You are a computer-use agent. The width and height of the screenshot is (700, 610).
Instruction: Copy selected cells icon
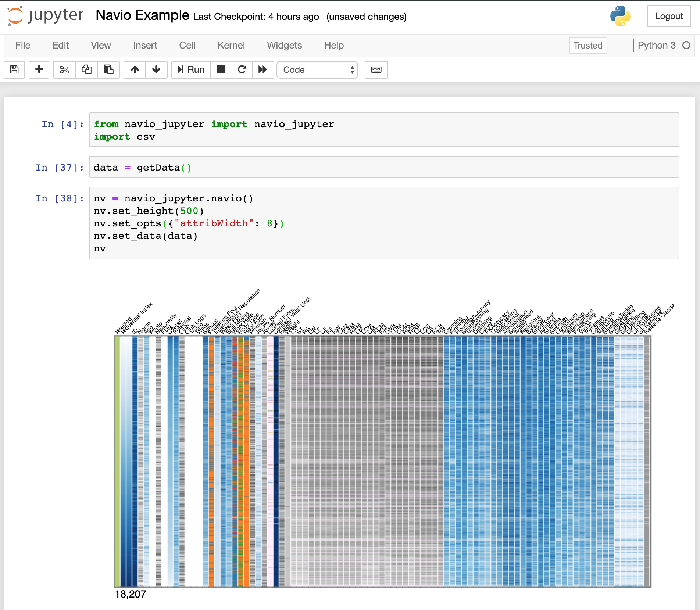pos(86,69)
